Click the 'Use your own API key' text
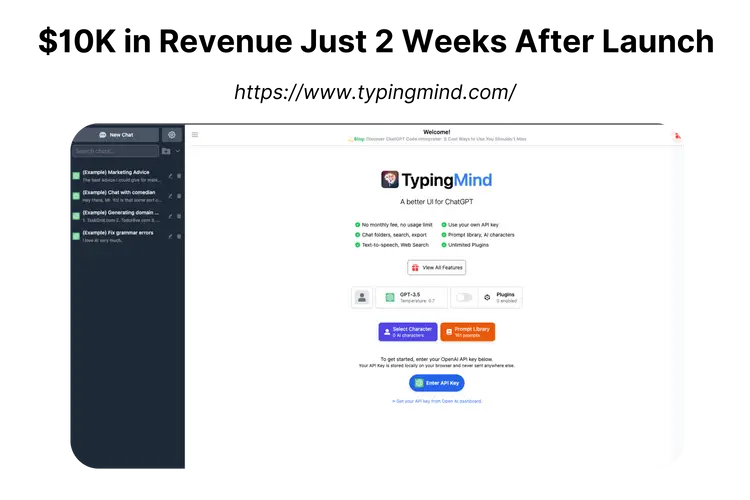Image resolution: width=750 pixels, height=500 pixels. [473, 225]
